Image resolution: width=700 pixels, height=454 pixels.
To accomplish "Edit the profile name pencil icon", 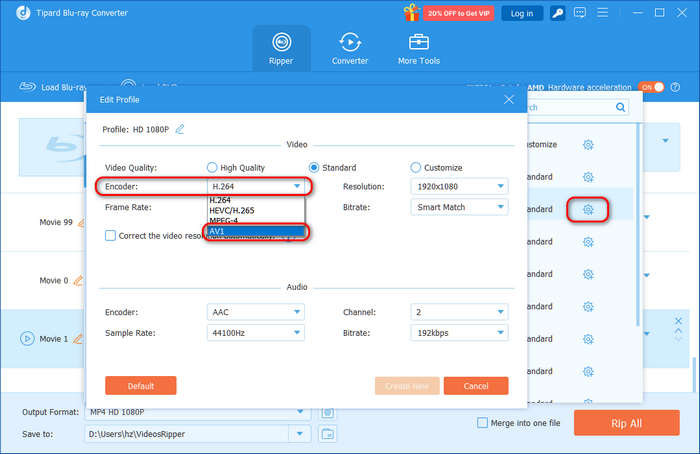I will pos(179,129).
